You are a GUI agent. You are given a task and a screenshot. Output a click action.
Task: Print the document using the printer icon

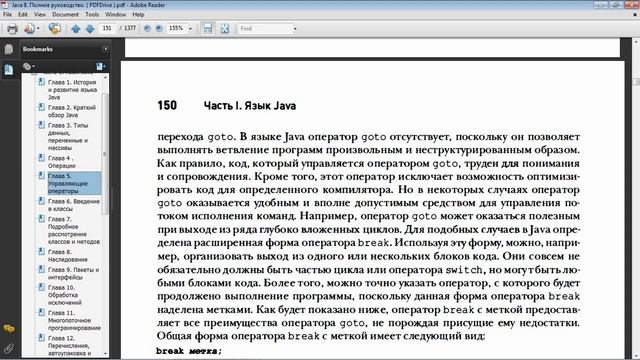(x=13, y=29)
